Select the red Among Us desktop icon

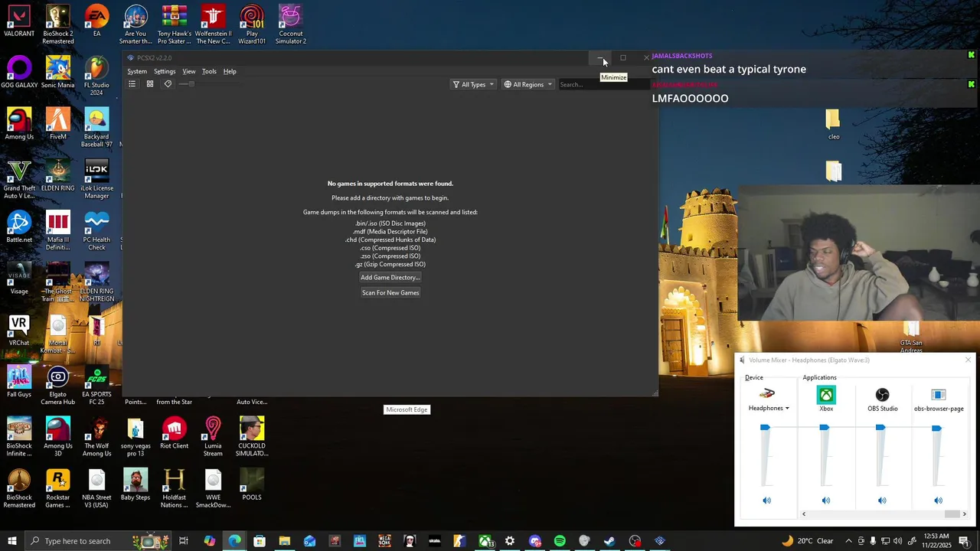[x=19, y=124]
